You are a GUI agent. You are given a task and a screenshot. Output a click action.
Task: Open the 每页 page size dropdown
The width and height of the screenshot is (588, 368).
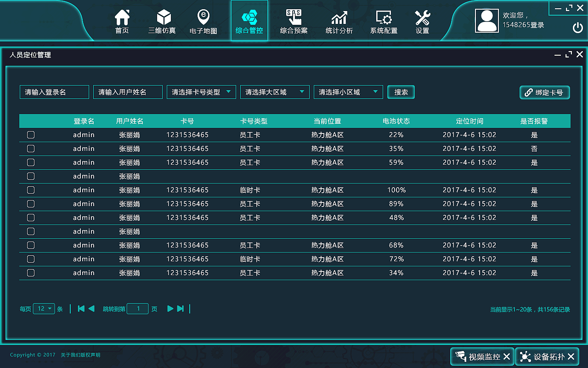pyautogui.click(x=44, y=309)
